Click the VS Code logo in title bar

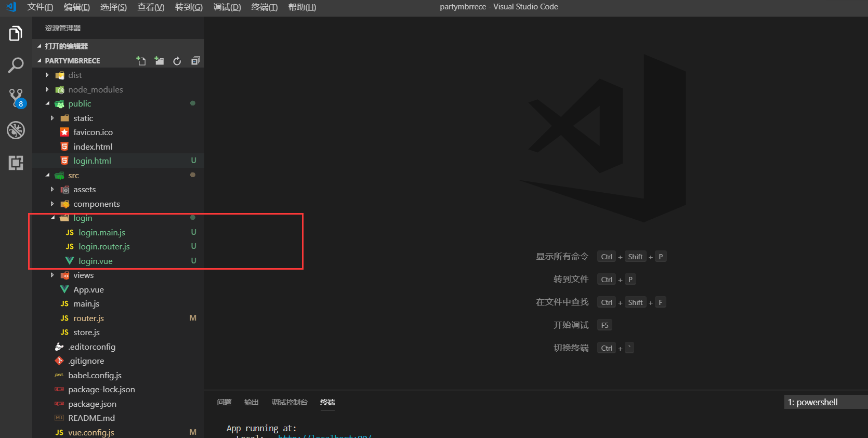[11, 7]
